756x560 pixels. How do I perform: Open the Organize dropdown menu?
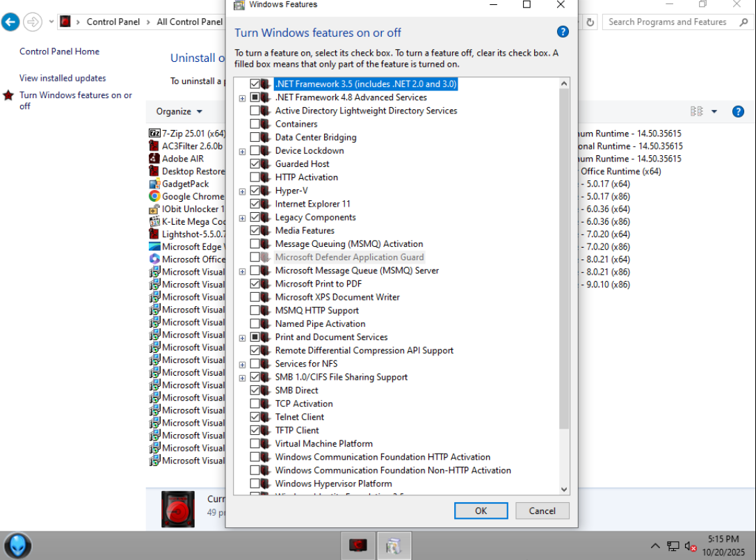pyautogui.click(x=179, y=111)
